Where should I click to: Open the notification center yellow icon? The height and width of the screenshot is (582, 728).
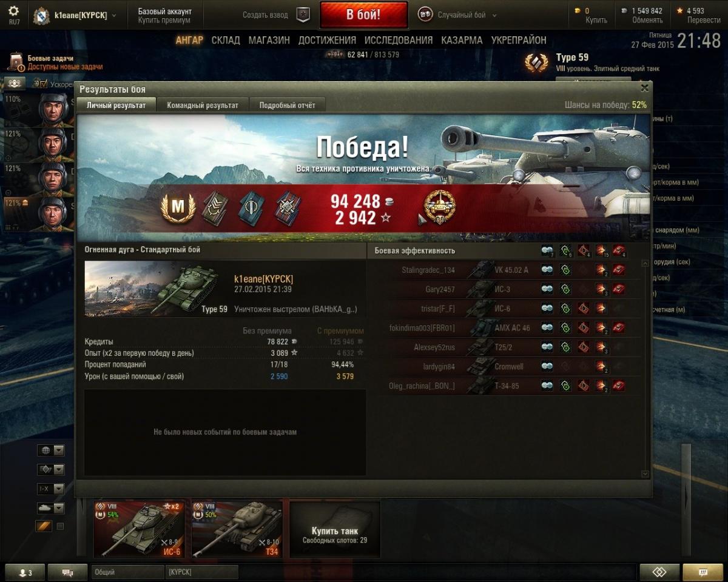703,572
